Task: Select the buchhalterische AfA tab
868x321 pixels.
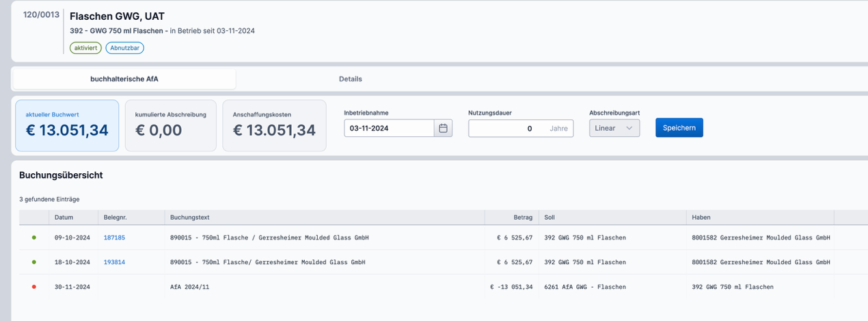Action: point(124,79)
